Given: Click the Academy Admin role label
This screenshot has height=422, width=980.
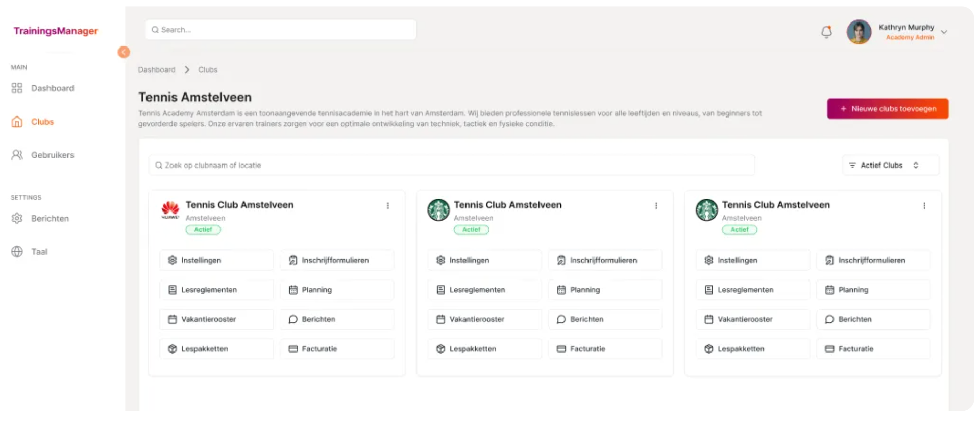Looking at the screenshot, I should [910, 37].
